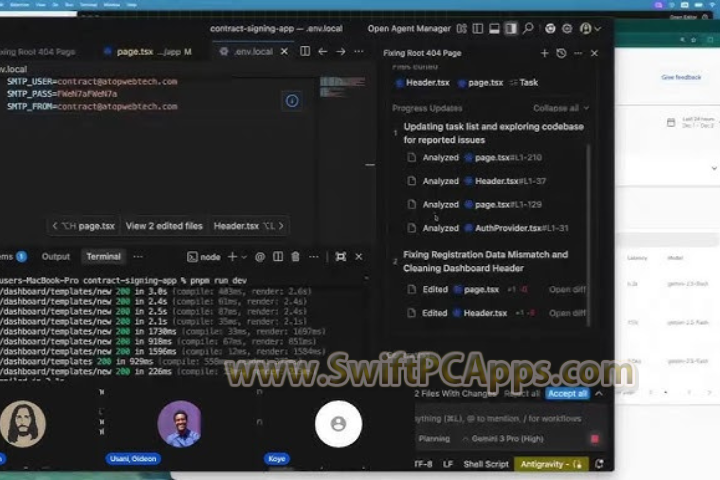Switch to the page.tsx editor tab
720x480 pixels.
pyautogui.click(x=148, y=52)
